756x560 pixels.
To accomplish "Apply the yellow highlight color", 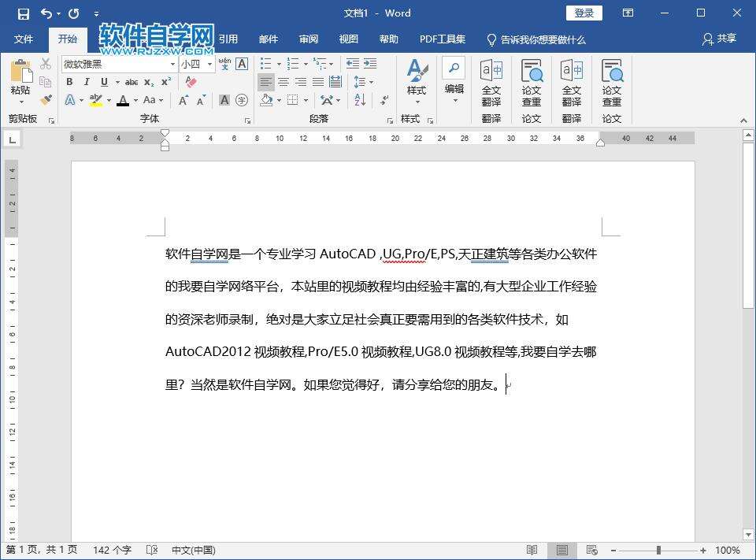I will 96,100.
